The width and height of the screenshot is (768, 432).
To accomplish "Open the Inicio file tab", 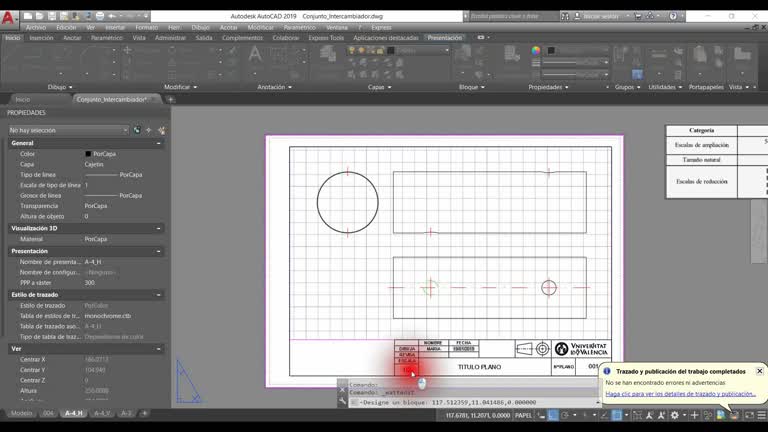I will [23, 99].
